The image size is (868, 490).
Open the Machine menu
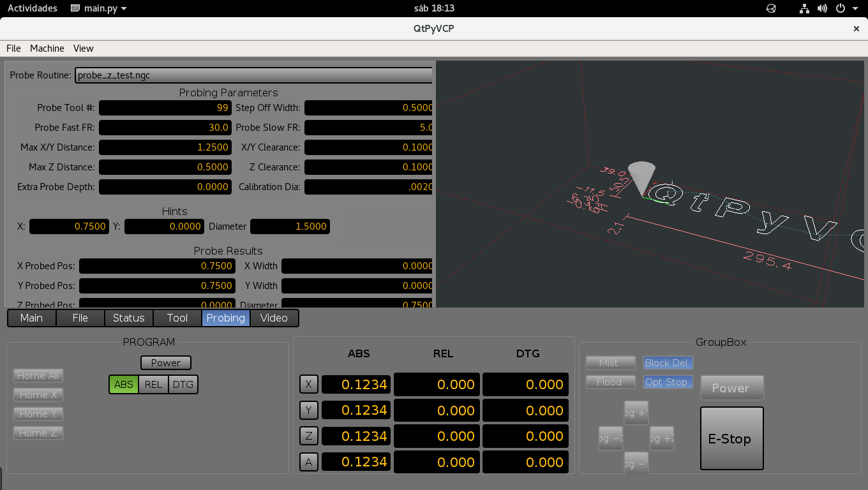point(47,48)
